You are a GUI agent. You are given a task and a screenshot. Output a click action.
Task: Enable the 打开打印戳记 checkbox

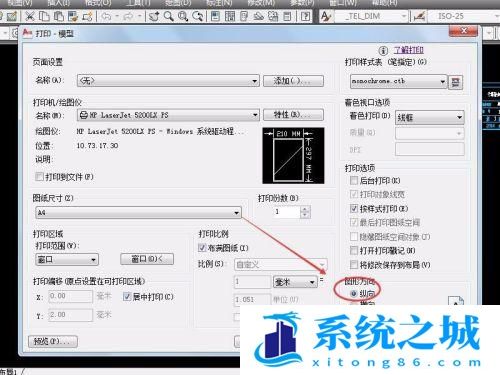point(354,250)
